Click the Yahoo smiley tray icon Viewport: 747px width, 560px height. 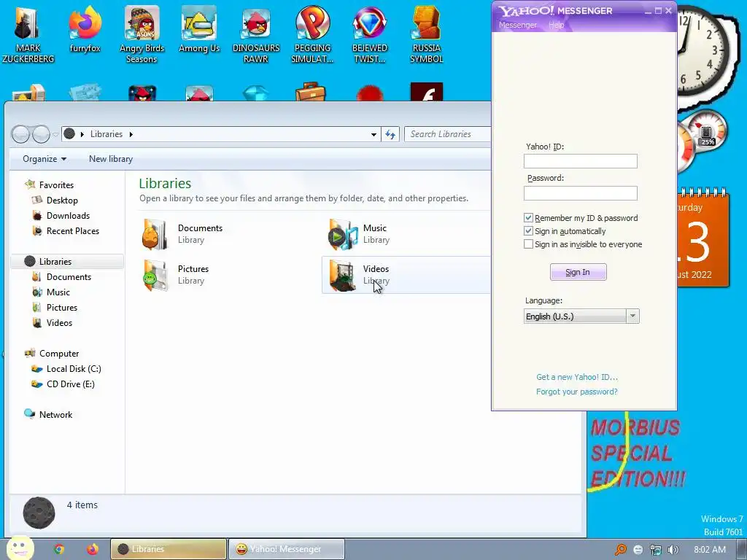pyautogui.click(x=638, y=550)
